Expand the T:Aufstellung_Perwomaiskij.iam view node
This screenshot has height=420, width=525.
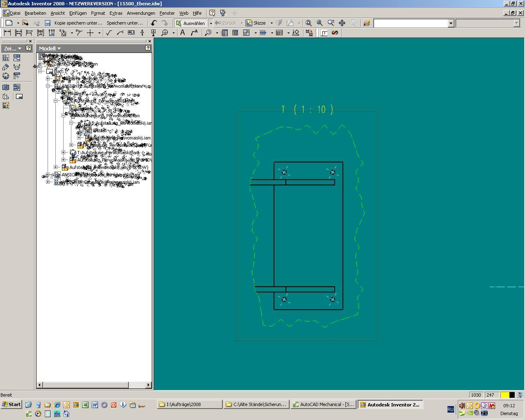[64, 153]
